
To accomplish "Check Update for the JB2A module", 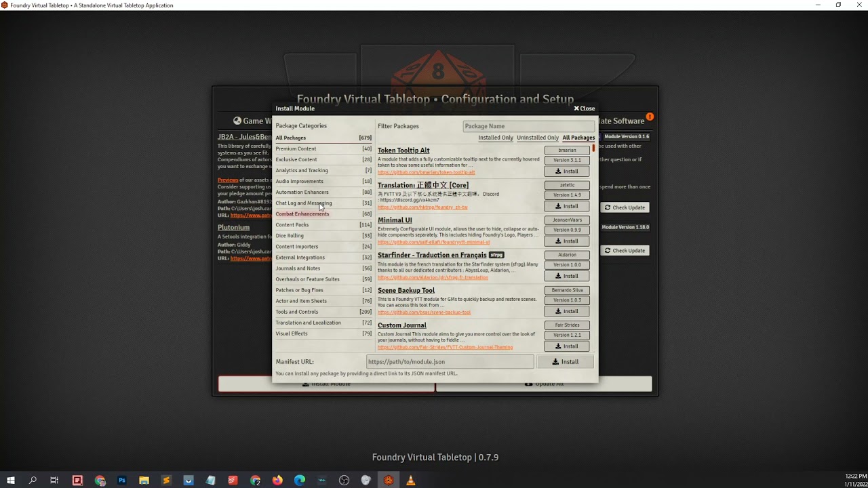I will [x=625, y=207].
